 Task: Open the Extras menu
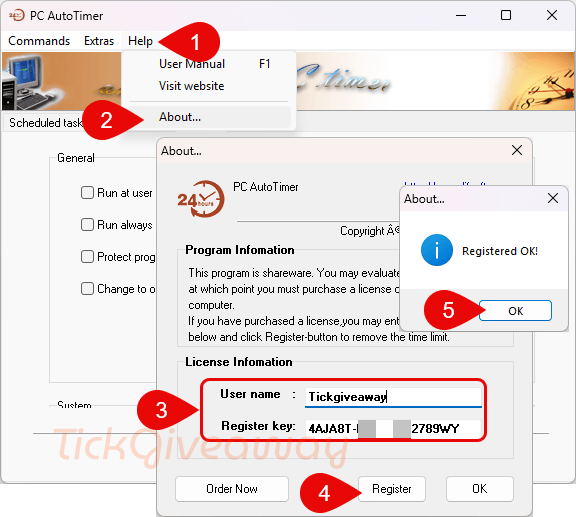click(x=99, y=41)
